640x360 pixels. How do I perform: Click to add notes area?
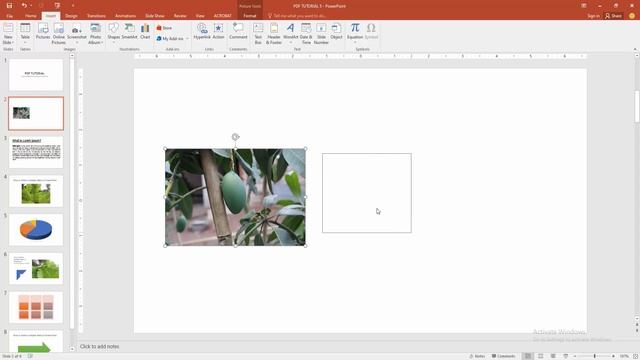click(100, 347)
